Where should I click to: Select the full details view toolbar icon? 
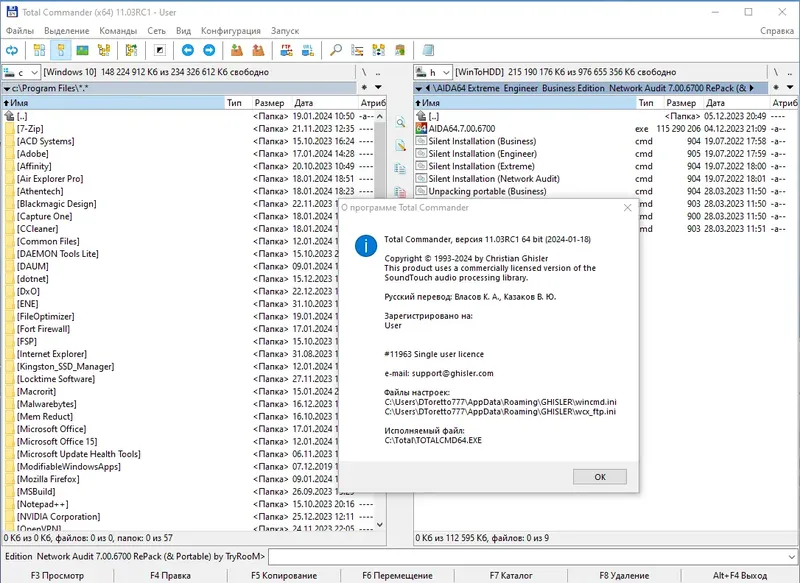click(x=61, y=50)
